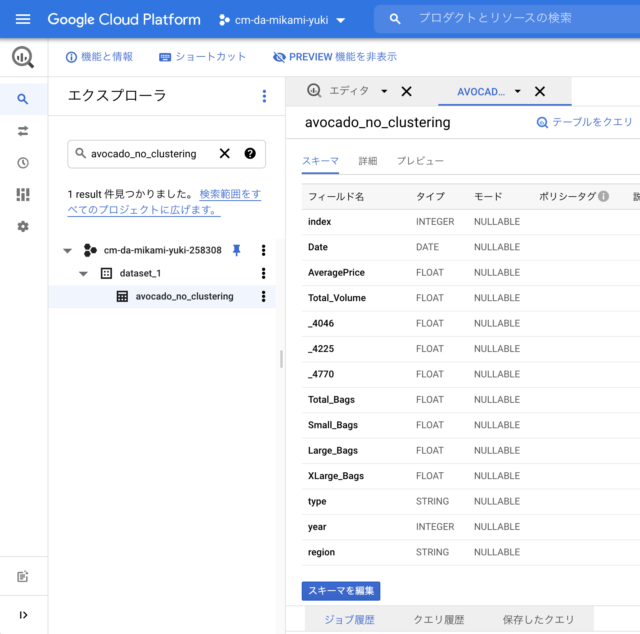Open release notes icon near sidebar bottom
The height and width of the screenshot is (634, 640).
click(x=23, y=576)
